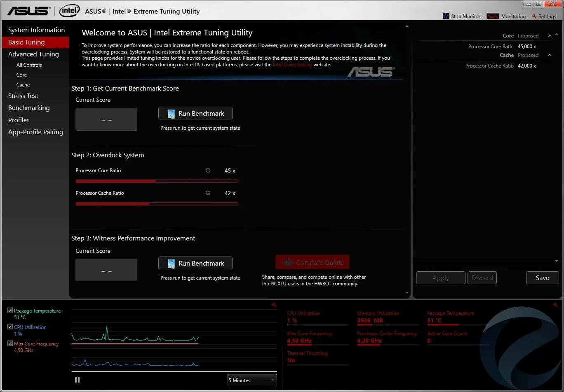Click the wrench icon above the monitoring graph
The width and height of the screenshot is (564, 392).
[x=274, y=305]
